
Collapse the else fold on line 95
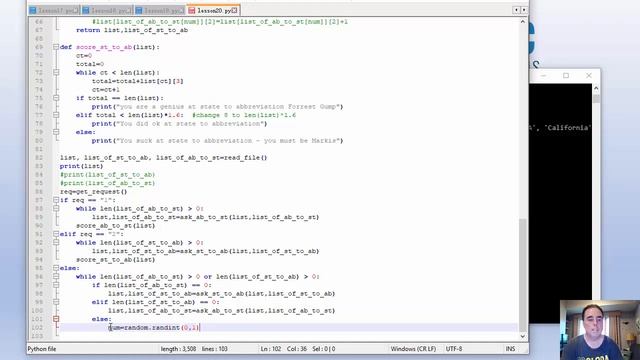click(x=56, y=268)
